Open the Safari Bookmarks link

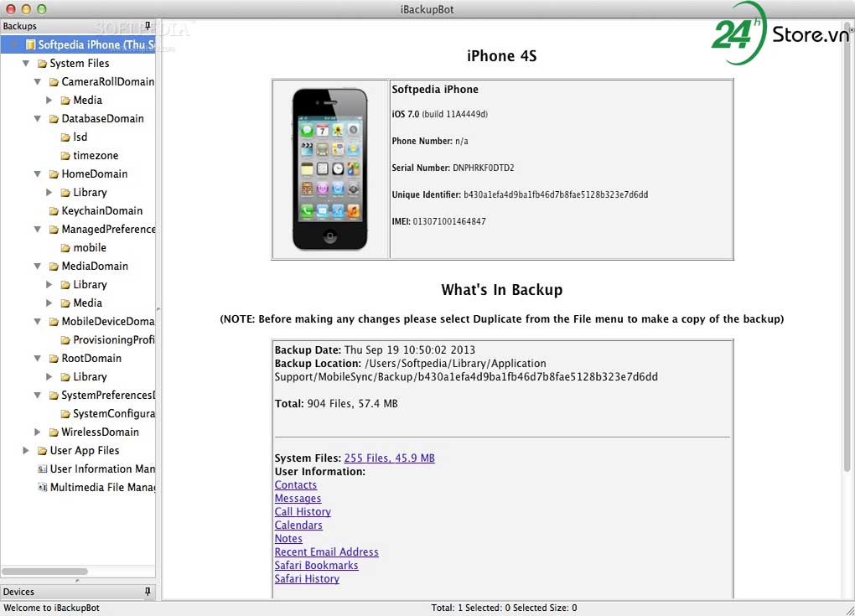[316, 566]
